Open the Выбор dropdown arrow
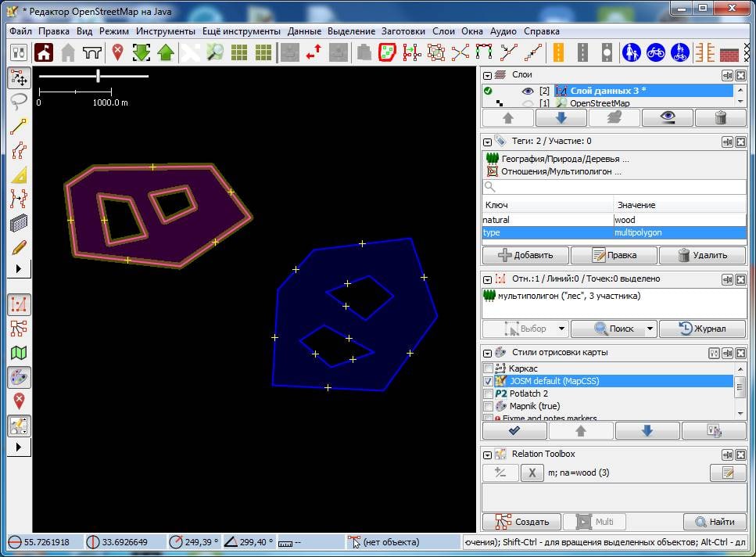The width and height of the screenshot is (756, 557). pyautogui.click(x=561, y=329)
